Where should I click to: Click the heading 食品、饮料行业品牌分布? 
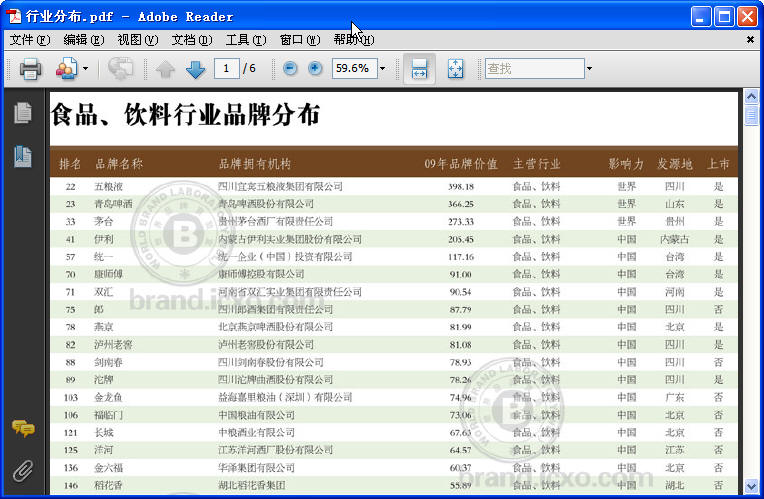click(185, 115)
